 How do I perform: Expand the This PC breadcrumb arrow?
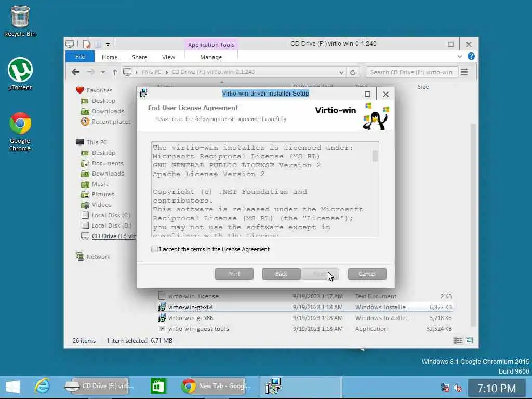[x=167, y=72]
